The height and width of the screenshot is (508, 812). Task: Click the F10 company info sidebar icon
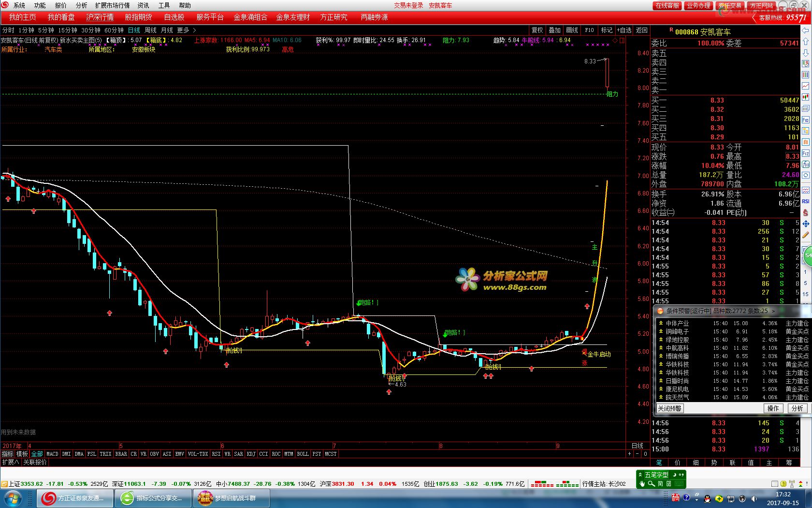tap(805, 119)
